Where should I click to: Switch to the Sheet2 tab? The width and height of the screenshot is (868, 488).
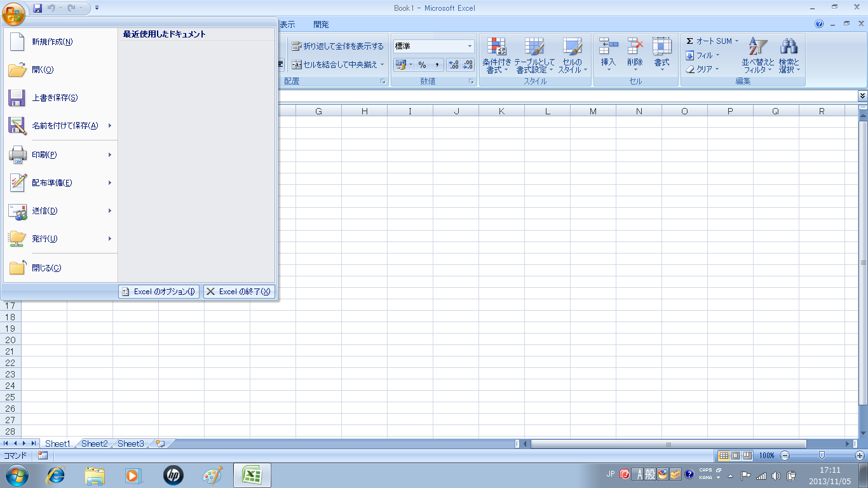point(94,444)
